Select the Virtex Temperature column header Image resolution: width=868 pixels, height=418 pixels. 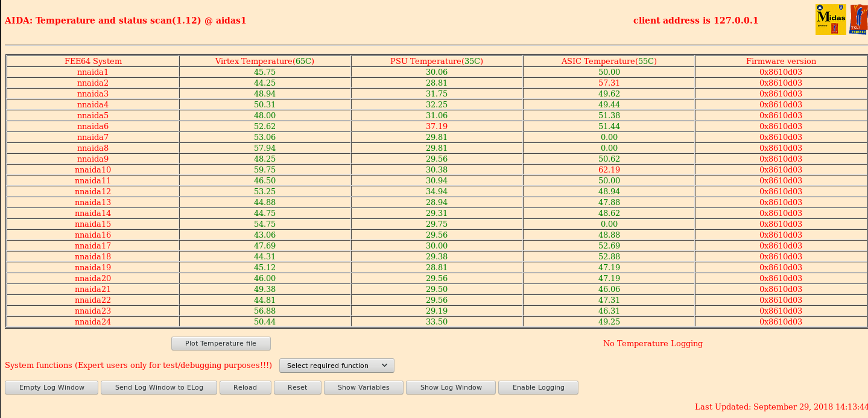pos(265,61)
